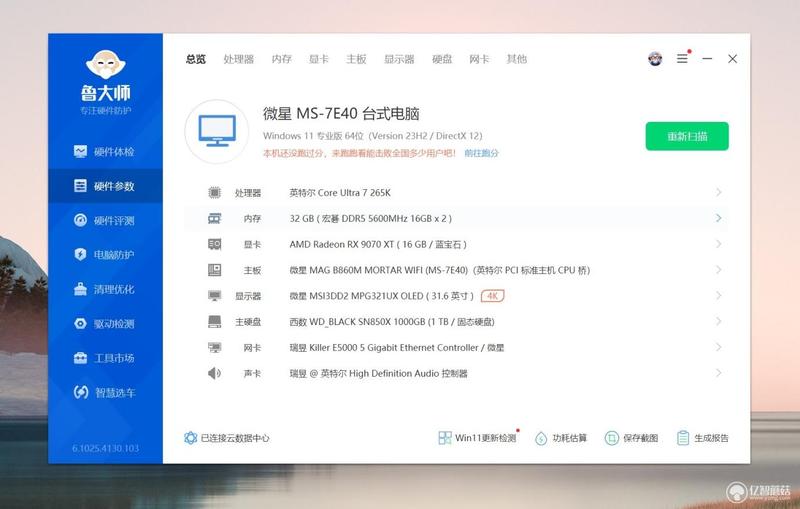Expand the 内存 row arrow
Image resolution: width=800 pixels, height=509 pixels.
(718, 218)
